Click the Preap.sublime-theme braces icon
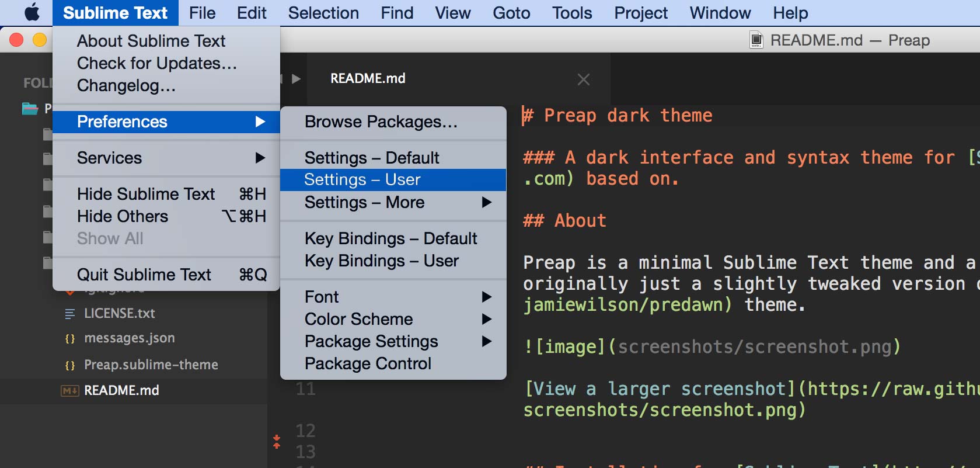The image size is (980, 468). [70, 365]
